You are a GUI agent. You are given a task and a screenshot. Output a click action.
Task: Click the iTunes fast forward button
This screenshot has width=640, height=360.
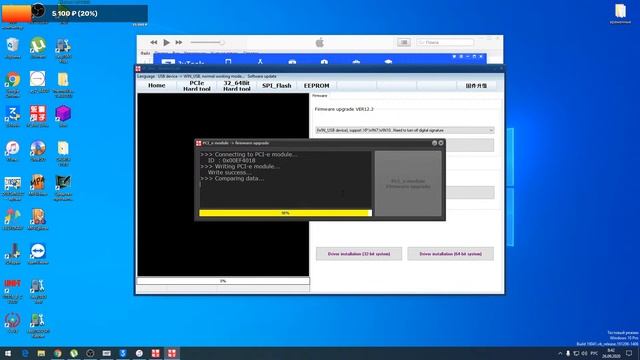click(179, 42)
